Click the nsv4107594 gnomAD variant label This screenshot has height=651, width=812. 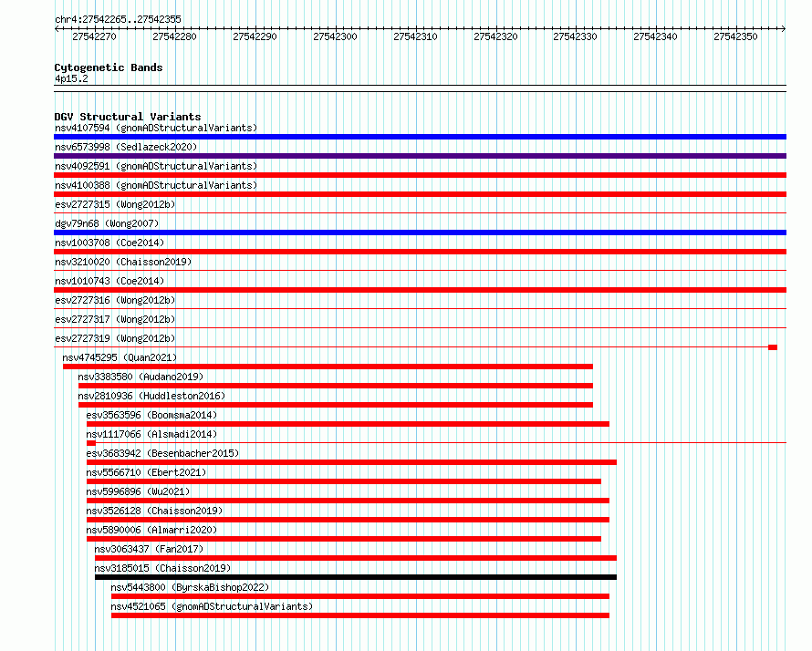point(156,128)
